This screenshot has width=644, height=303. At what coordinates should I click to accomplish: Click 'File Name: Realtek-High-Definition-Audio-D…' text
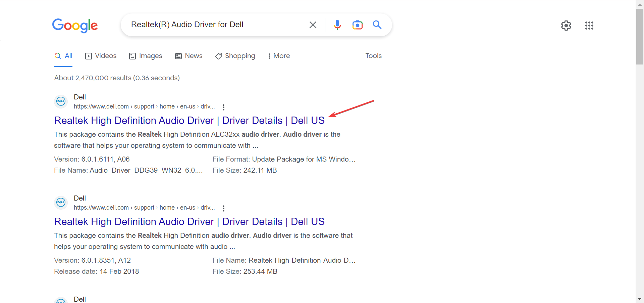284,260
